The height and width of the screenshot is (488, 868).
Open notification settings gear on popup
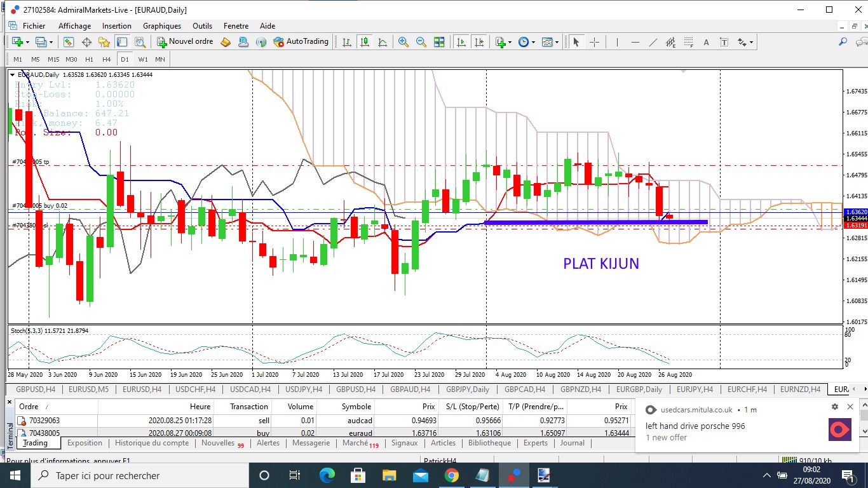(x=835, y=407)
